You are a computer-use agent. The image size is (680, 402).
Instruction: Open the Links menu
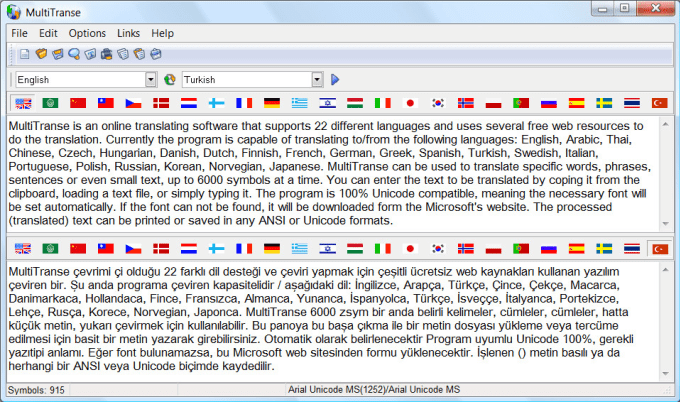click(x=128, y=33)
